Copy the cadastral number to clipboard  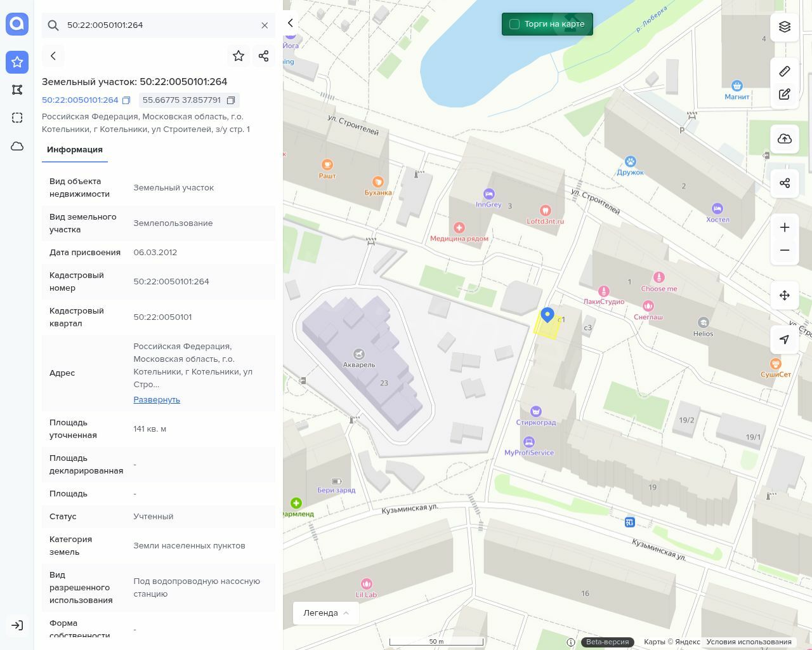coord(126,100)
